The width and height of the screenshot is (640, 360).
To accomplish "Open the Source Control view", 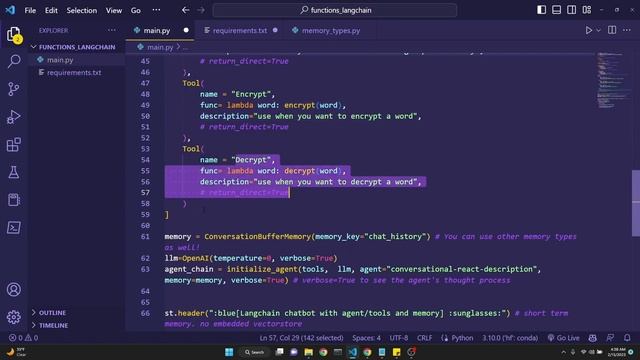I will tap(14, 89).
